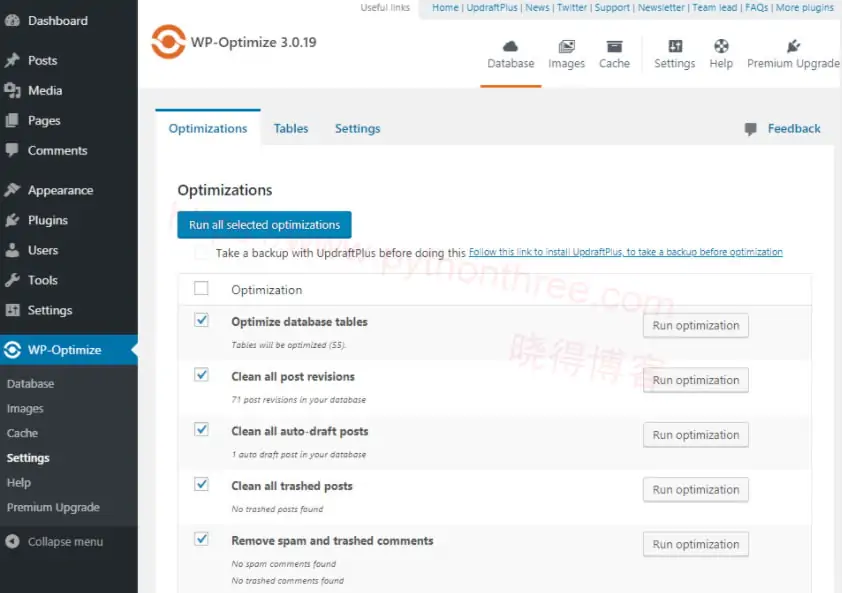Run optimization for Clean all auto-draft posts
Screen dimensions: 842x593
pos(695,435)
